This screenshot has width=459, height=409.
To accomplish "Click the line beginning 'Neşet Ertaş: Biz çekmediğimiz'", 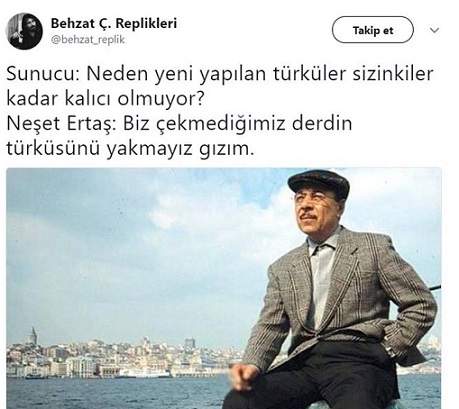I will click(179, 124).
